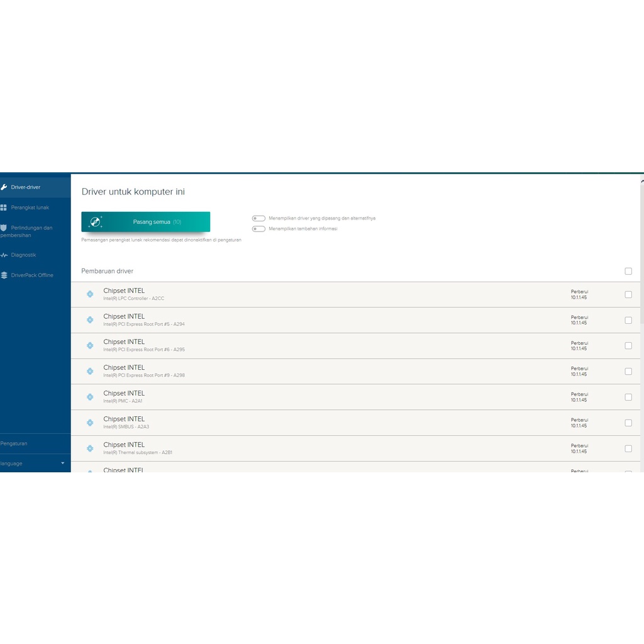
Task: Toggle showing installed drivers and alternatives
Action: 258,218
